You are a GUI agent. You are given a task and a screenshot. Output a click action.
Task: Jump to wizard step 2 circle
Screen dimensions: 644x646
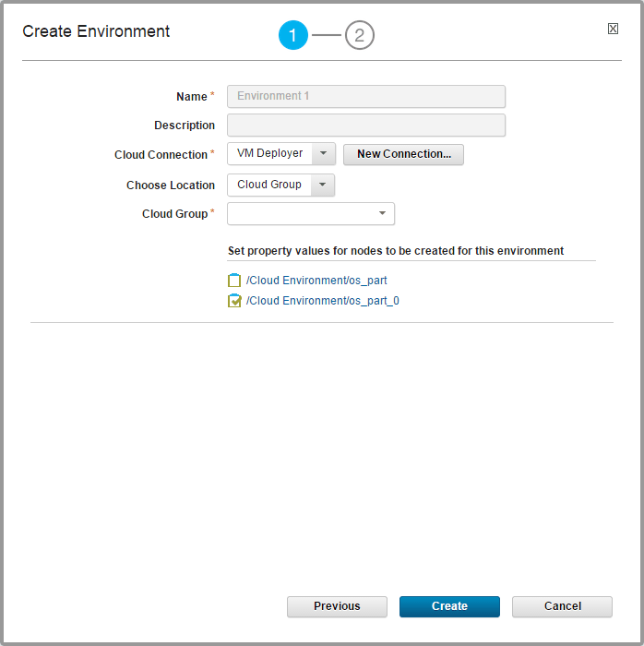[x=360, y=35]
